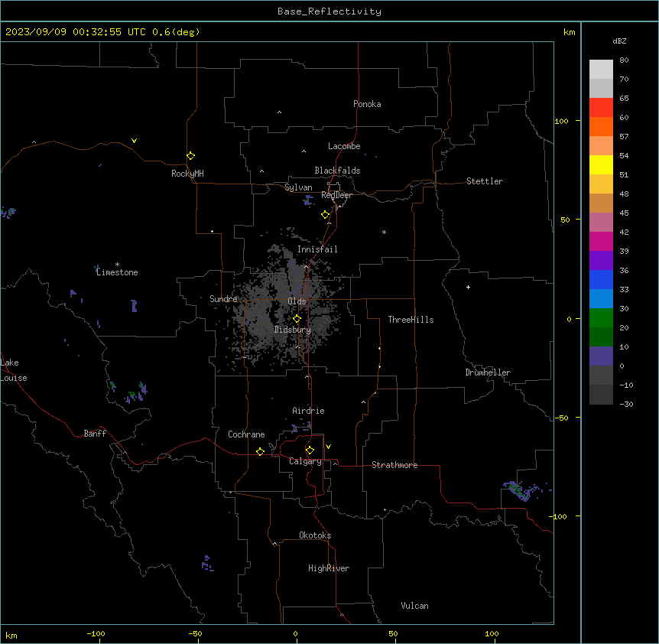Click the yellow v marker northwest of RockyMH

pyautogui.click(x=134, y=141)
